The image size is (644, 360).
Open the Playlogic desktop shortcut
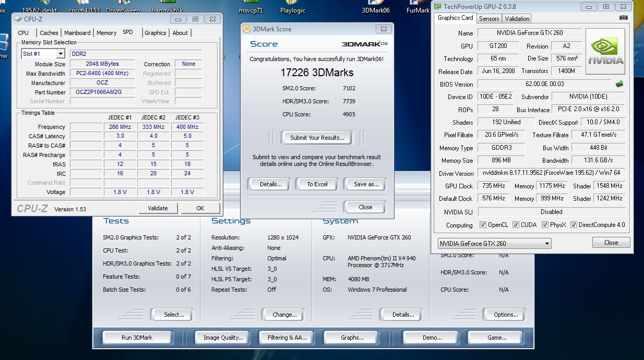(x=293, y=7)
